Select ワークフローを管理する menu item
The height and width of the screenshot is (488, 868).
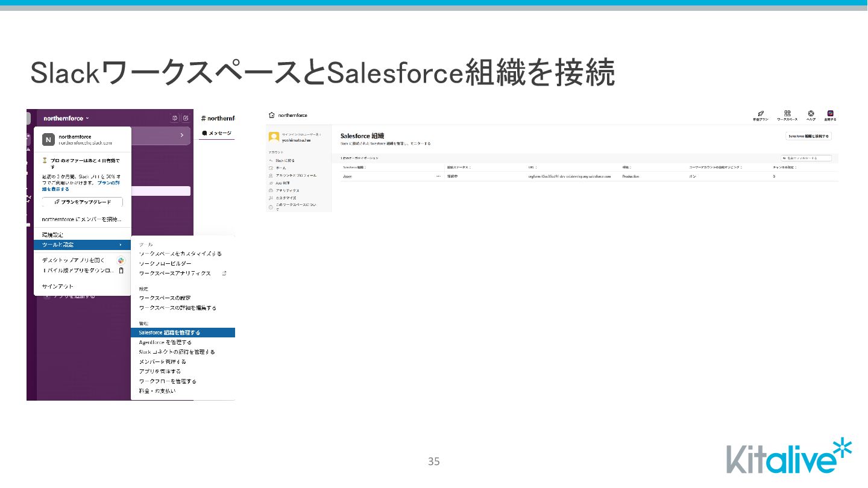click(x=168, y=381)
